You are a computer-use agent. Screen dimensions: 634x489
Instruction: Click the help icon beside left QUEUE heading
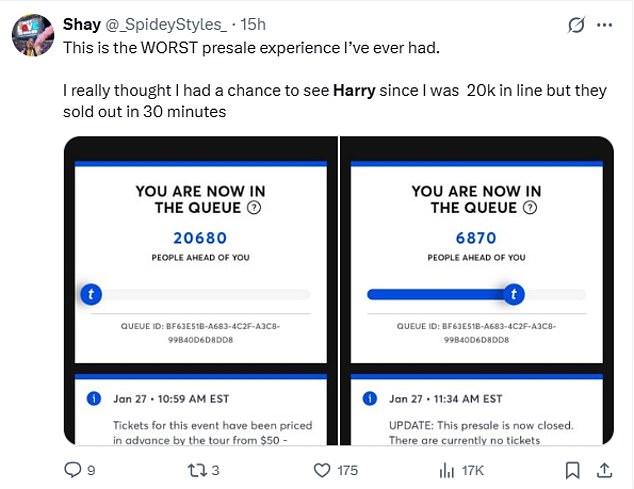(x=255, y=208)
